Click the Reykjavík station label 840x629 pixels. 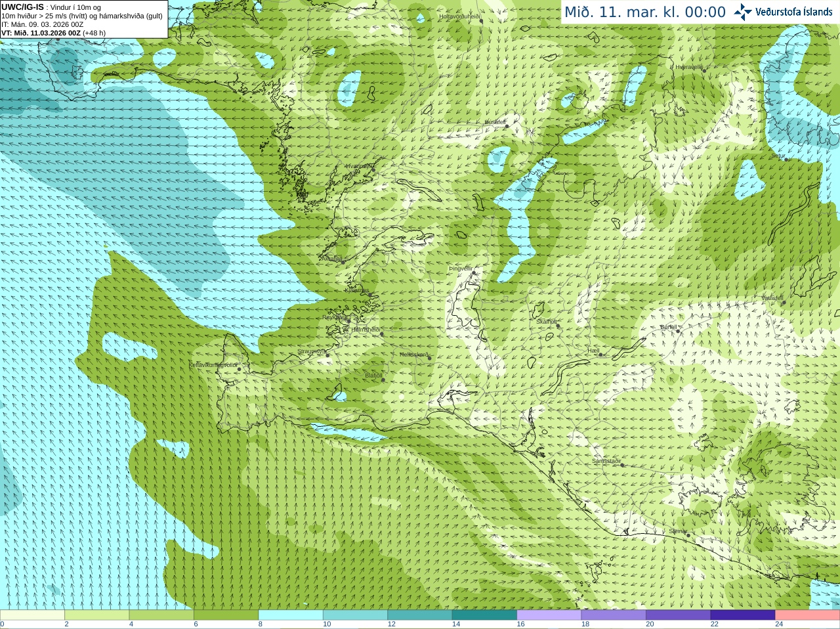tap(335, 317)
